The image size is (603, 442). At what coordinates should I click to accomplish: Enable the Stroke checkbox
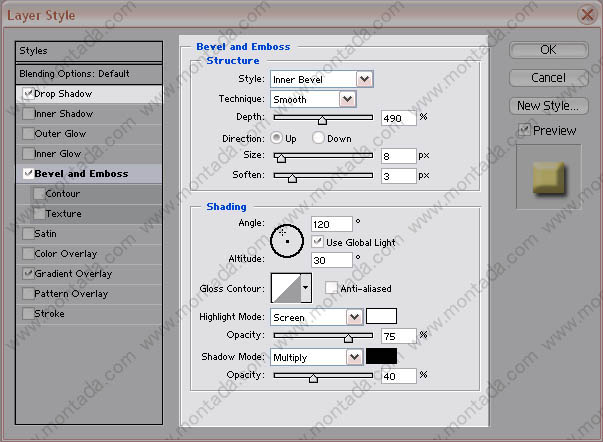[28, 314]
